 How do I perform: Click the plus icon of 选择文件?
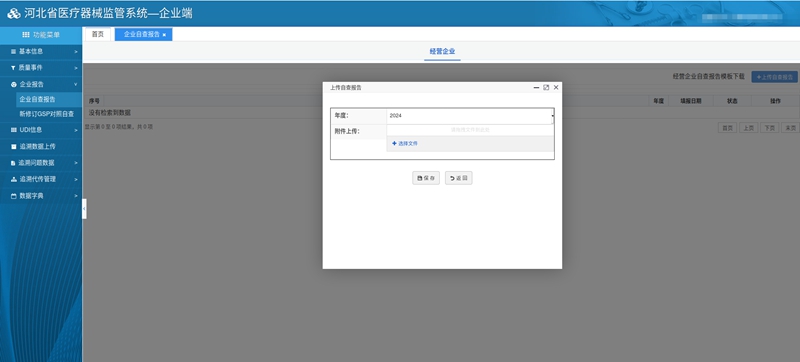394,144
